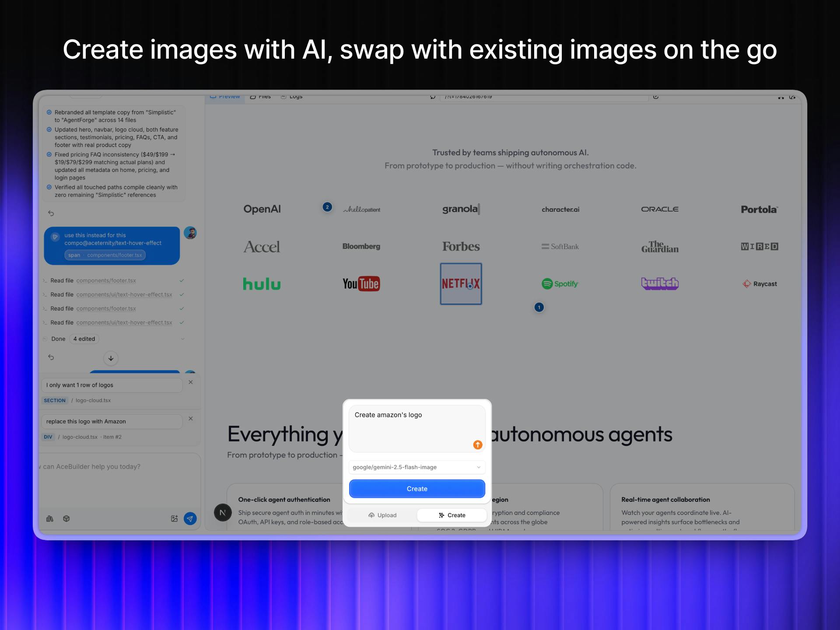Viewport: 840px width, 630px height.
Task: Click the "Rebranded all template copy" summary line
Action: 115,116
